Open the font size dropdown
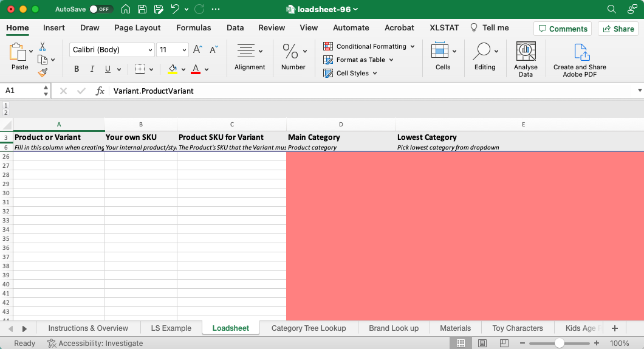644x349 pixels. point(184,50)
